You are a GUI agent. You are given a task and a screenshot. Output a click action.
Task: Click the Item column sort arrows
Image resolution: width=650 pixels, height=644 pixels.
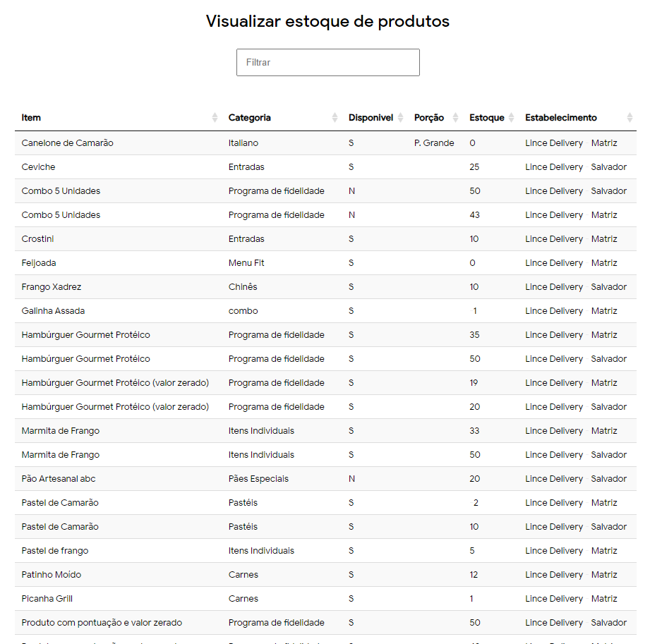pos(215,118)
